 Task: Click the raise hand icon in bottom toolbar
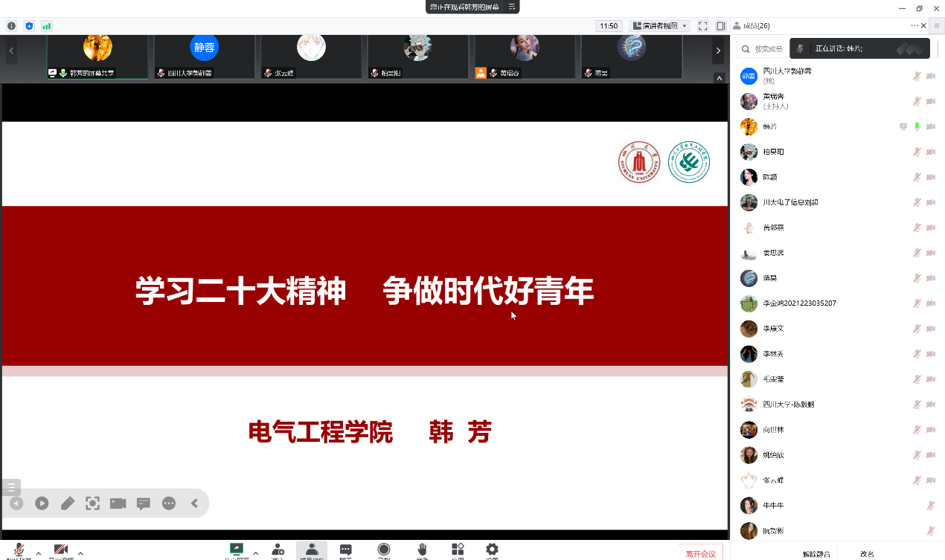click(x=422, y=550)
